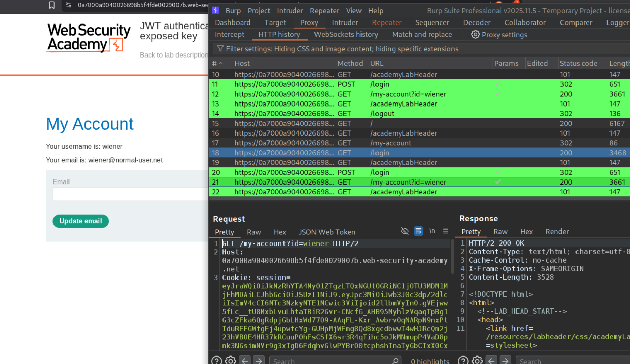This screenshot has width=630, height=364.
Task: Open request panel help question icon
Action: (216, 360)
